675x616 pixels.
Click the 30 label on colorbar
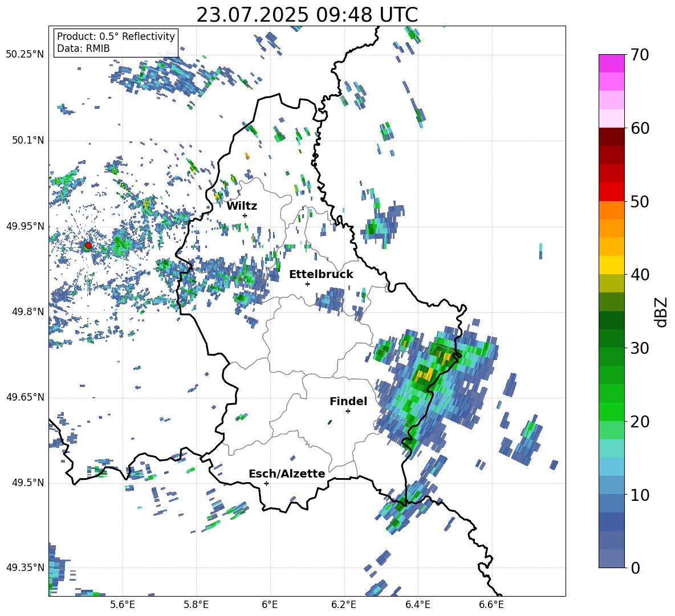(640, 348)
